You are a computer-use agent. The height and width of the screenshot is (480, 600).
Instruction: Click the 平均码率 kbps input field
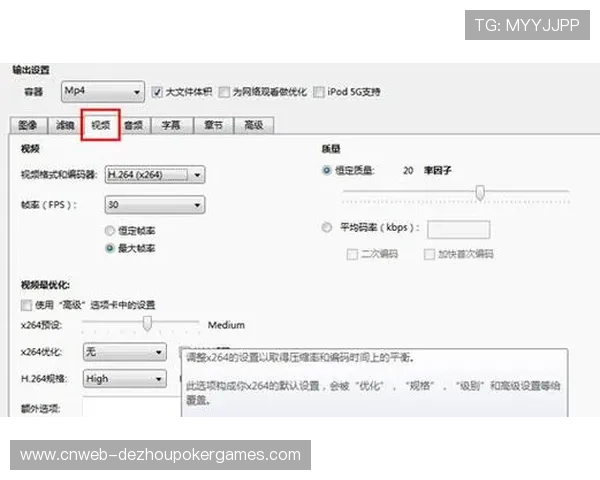tap(458, 229)
